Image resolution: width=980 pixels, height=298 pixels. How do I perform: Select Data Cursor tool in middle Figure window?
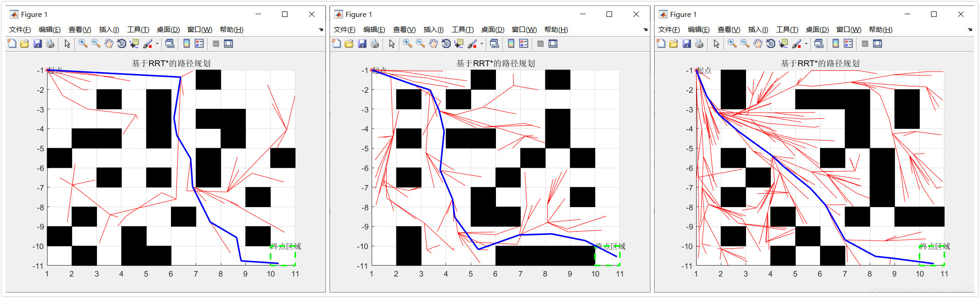[x=459, y=43]
